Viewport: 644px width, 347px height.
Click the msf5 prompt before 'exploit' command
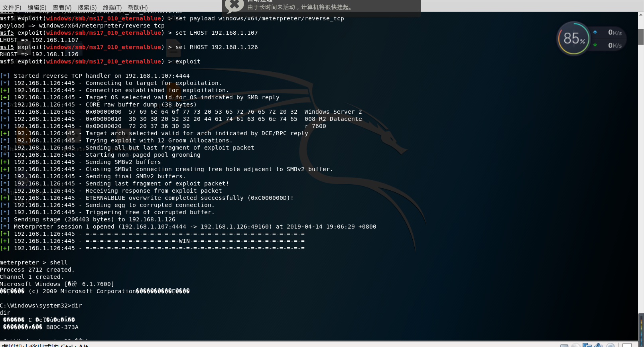click(x=7, y=61)
